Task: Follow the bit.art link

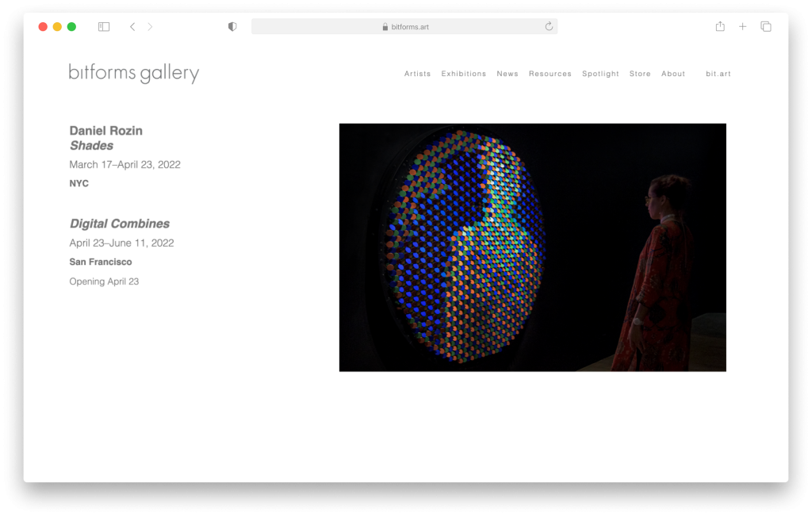Action: pos(718,74)
